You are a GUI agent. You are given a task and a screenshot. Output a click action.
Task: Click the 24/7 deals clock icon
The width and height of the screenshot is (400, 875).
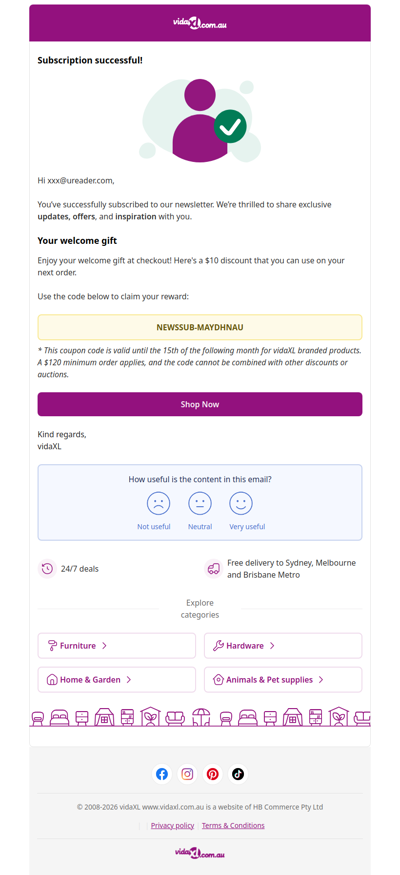pyautogui.click(x=47, y=569)
